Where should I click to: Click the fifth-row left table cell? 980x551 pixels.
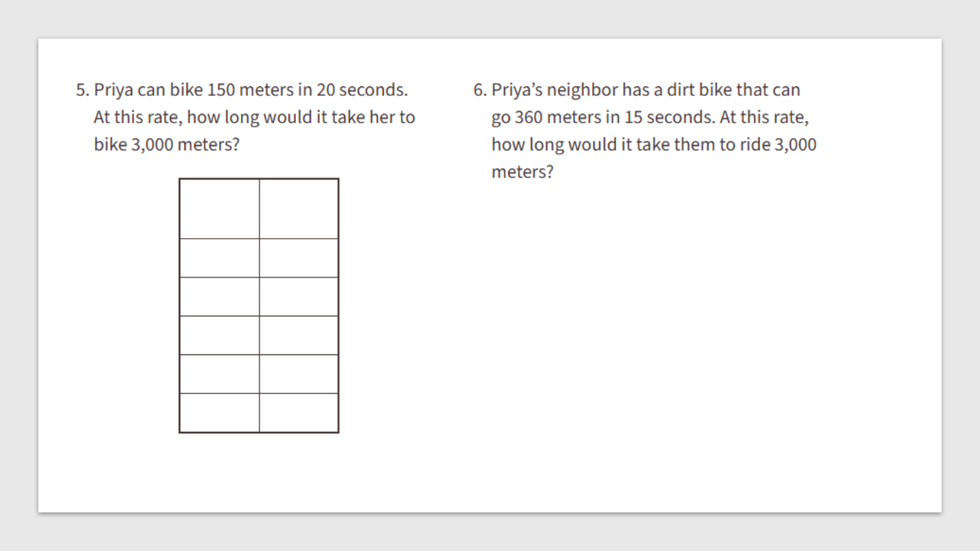click(x=219, y=374)
